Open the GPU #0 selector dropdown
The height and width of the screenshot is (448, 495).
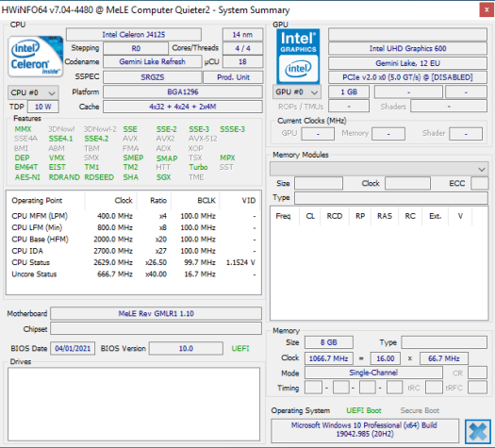click(x=297, y=91)
